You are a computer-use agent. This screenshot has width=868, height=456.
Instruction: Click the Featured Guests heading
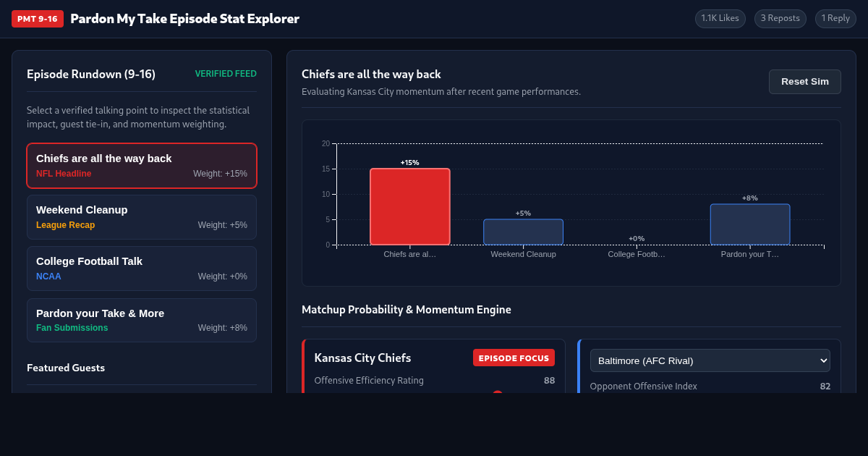[66, 368]
